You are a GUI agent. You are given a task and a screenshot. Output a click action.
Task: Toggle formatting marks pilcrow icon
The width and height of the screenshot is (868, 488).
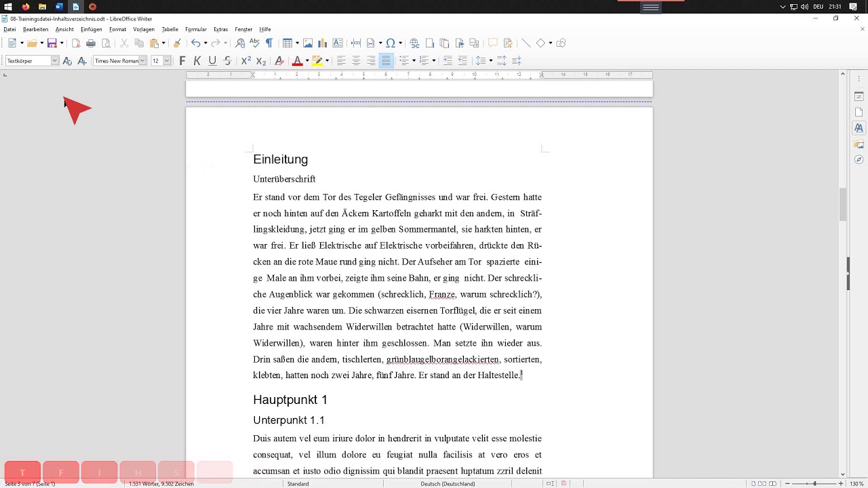269,43
